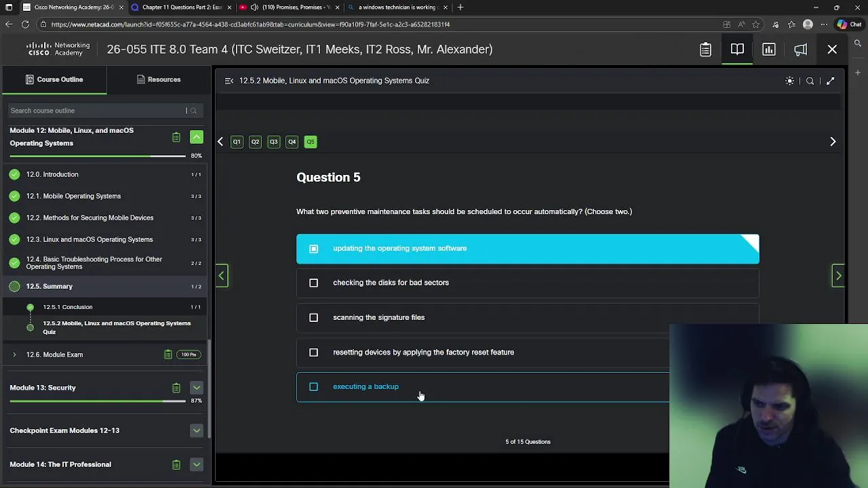Screen dimensions: 868x488
Task: Toggle the outline list icon beside quiz title
Action: point(229,81)
